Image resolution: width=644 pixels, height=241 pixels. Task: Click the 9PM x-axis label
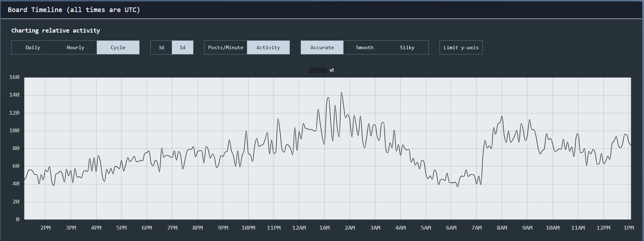(x=223, y=228)
